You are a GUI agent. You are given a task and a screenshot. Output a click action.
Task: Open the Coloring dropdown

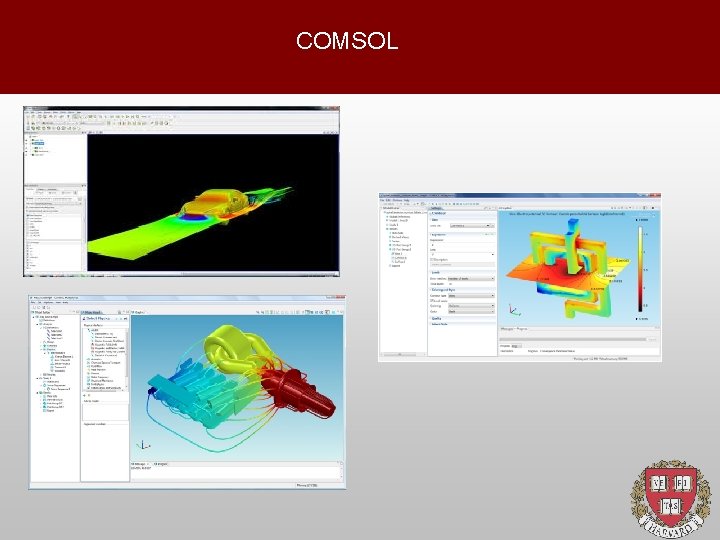(472, 306)
